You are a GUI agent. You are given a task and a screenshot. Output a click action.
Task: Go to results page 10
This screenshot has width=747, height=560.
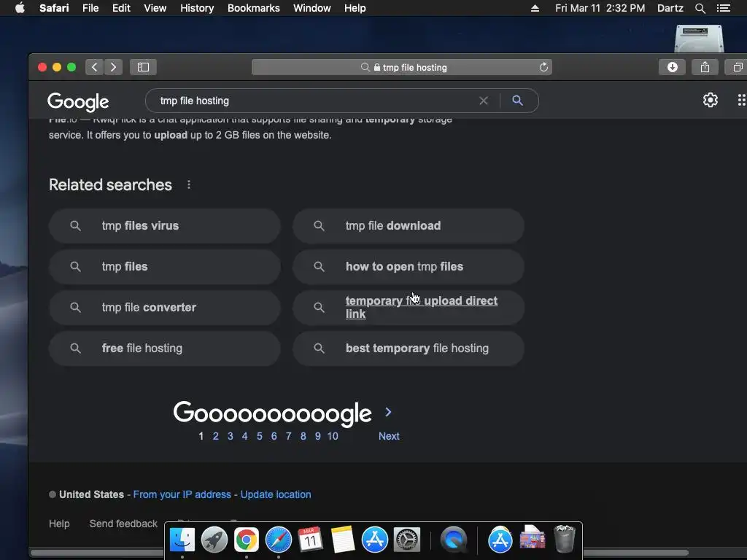[333, 436]
